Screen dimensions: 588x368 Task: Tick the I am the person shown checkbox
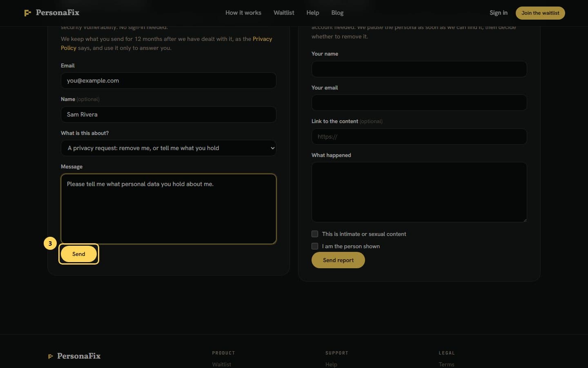tap(315, 246)
